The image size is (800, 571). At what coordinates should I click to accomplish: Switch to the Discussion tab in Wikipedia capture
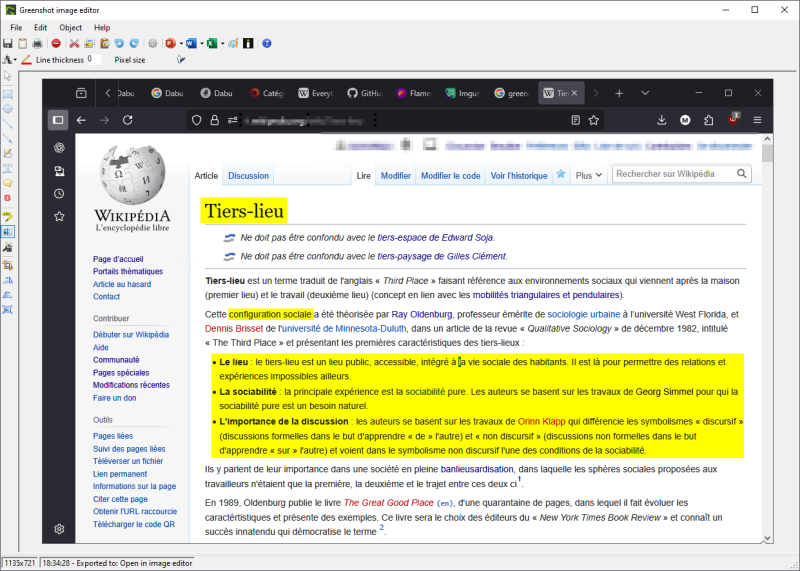[248, 176]
